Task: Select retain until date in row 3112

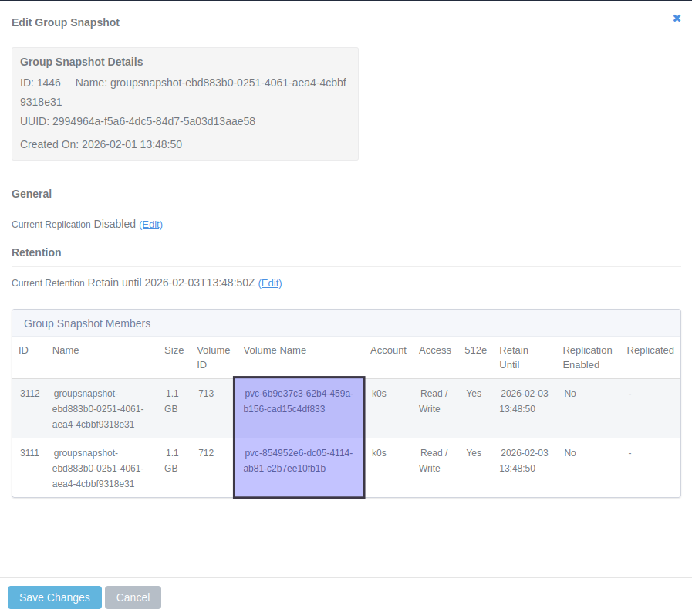Action: coord(524,401)
